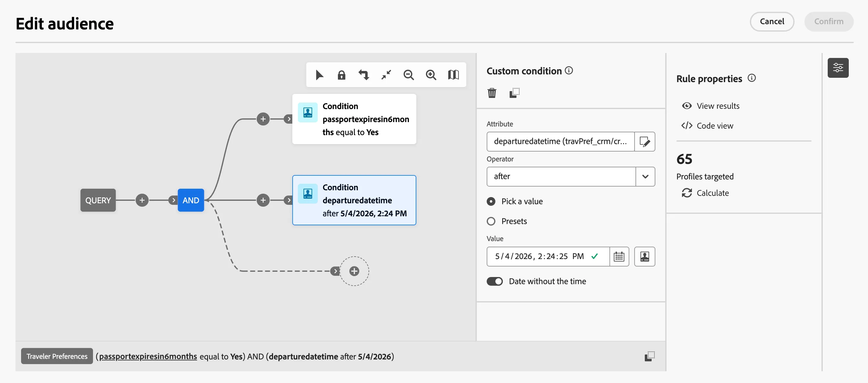Add node before departuredatetime condition
The width and height of the screenshot is (868, 383).
pyautogui.click(x=263, y=200)
